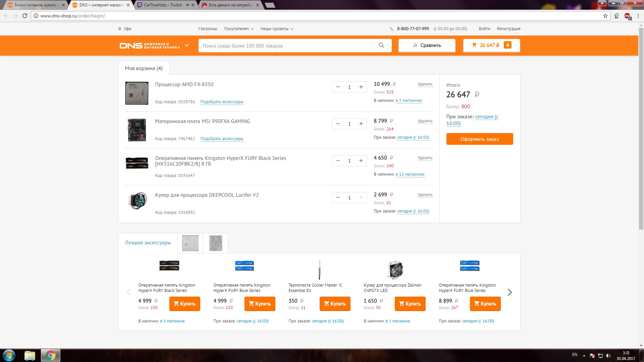The height and width of the screenshot is (362, 644).
Task: Open Chrome from the Windows taskbar
Action: pos(51,355)
